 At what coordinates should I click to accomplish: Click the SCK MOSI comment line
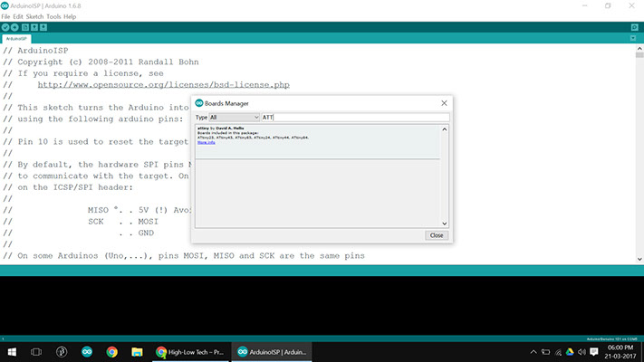tap(81, 222)
